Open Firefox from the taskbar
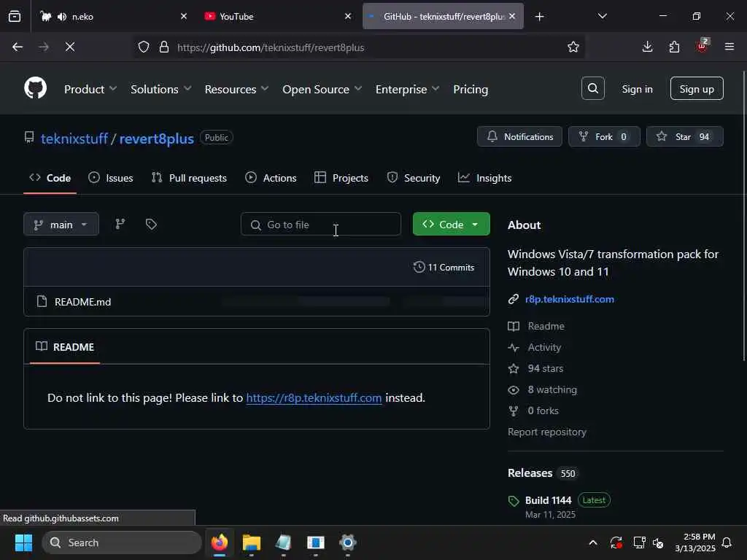This screenshot has width=747, height=560. 219,542
